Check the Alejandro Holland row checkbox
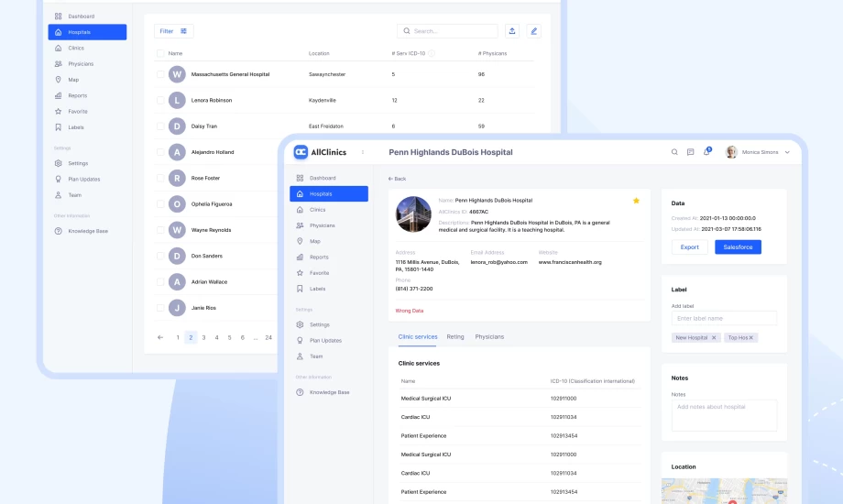This screenshot has height=504, width=843. [160, 152]
